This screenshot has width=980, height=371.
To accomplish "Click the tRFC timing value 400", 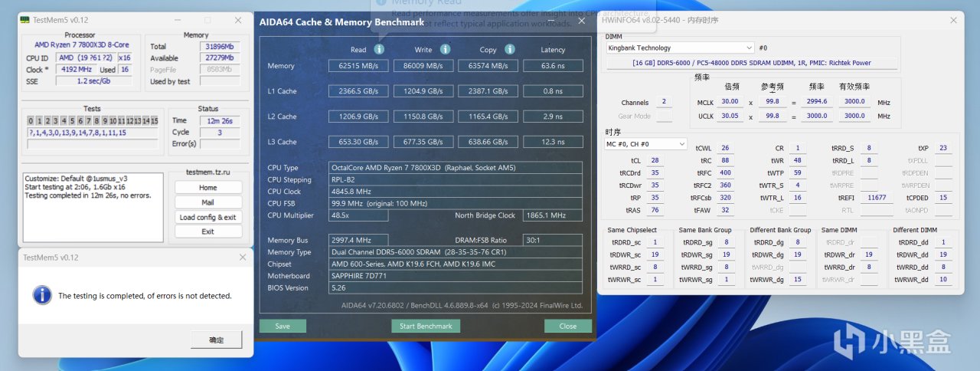I will pos(724,173).
